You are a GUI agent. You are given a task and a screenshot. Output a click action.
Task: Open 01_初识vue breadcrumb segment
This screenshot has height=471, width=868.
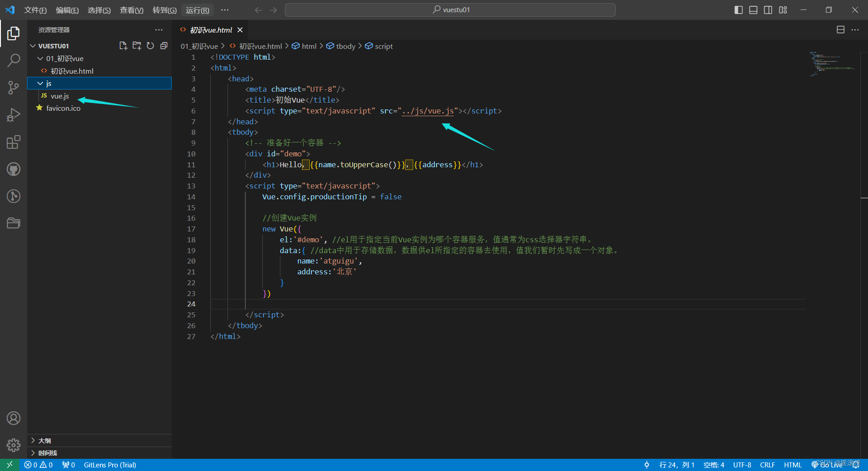point(199,46)
